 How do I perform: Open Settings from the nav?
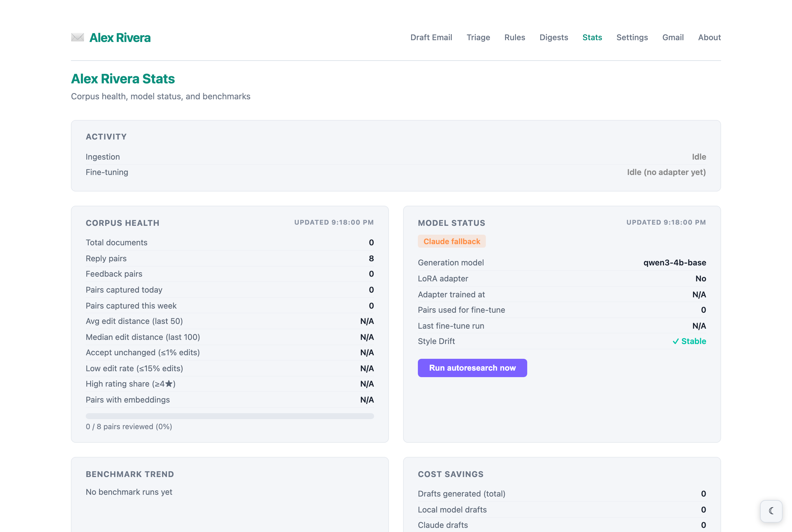point(632,37)
